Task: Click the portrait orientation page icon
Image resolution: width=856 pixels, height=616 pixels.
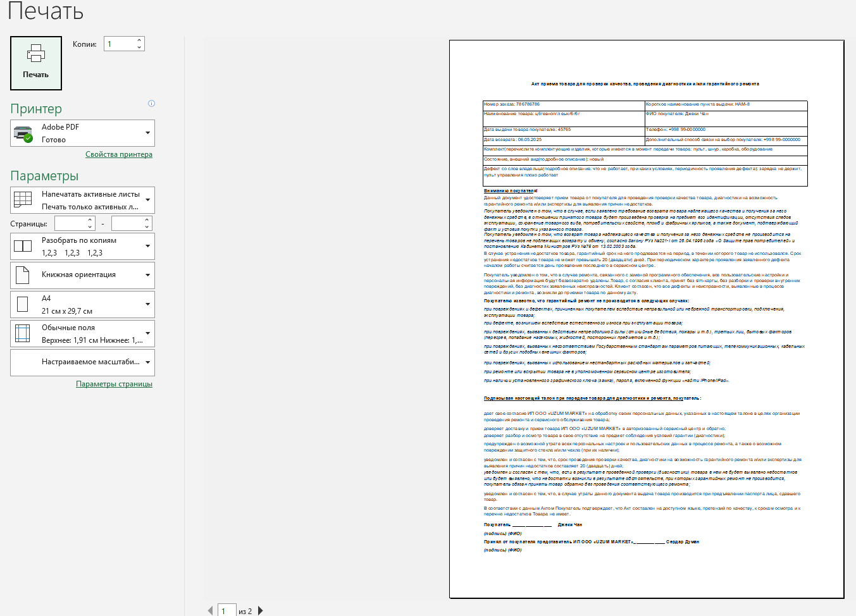Action: pyautogui.click(x=23, y=275)
